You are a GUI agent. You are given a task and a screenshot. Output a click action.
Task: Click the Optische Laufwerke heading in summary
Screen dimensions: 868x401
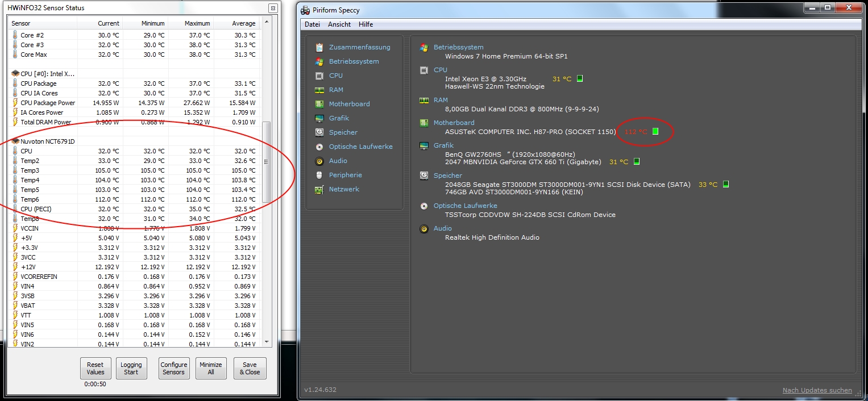tap(465, 206)
